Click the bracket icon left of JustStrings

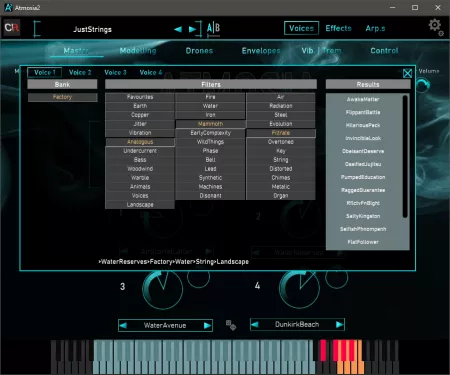(x=37, y=29)
